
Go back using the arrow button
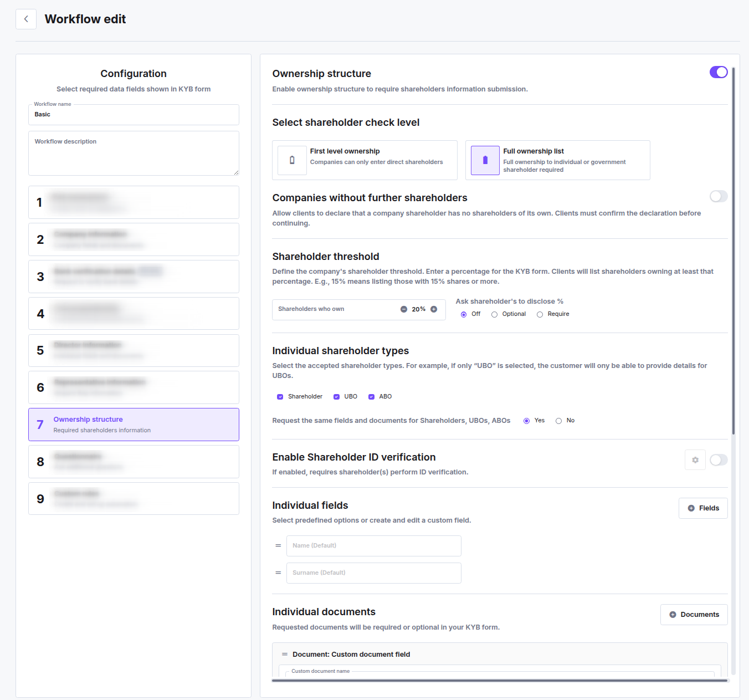(x=26, y=19)
